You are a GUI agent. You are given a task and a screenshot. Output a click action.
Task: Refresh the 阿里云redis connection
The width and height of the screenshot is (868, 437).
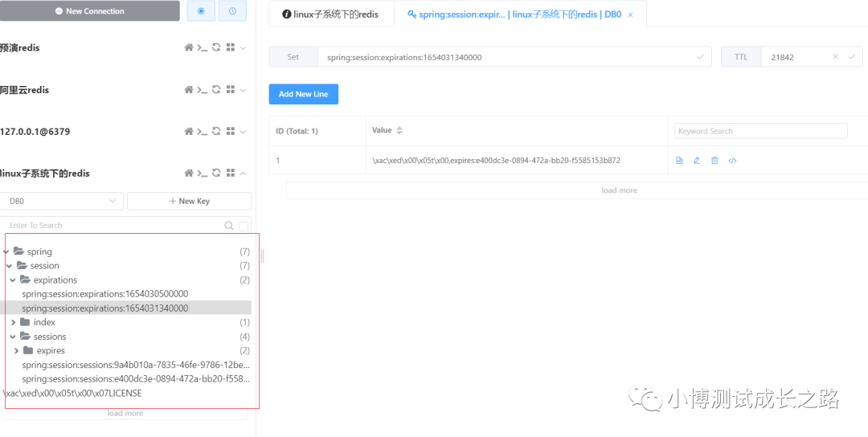pyautogui.click(x=216, y=90)
